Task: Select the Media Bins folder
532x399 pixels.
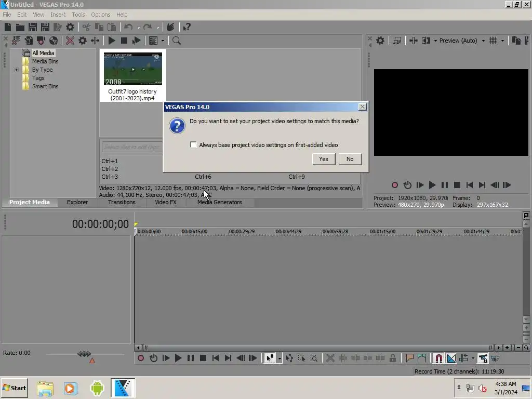Action: point(45,61)
